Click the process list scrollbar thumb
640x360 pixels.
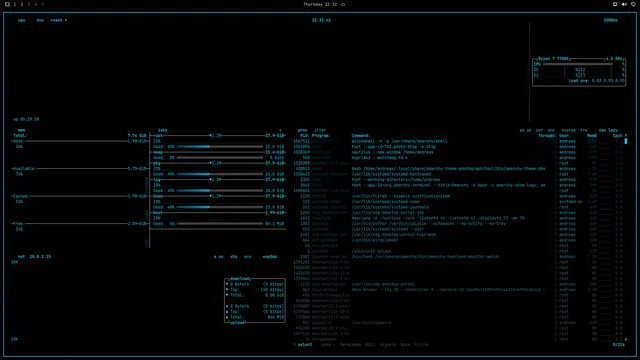point(626,141)
